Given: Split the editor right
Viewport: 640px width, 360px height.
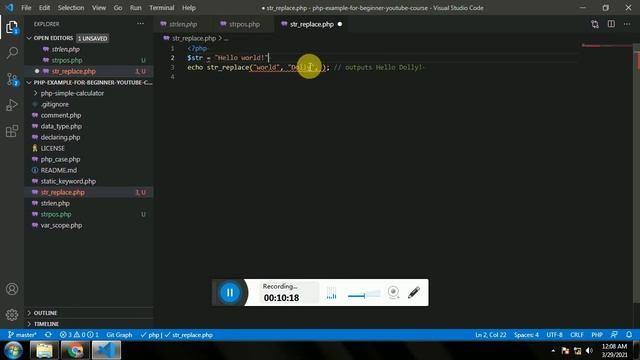Looking at the screenshot, I should point(611,24).
